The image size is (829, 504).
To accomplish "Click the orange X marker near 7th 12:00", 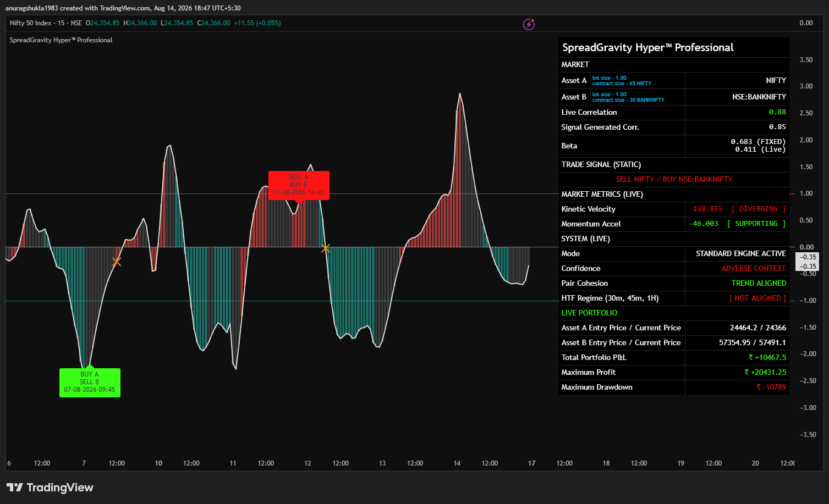I will point(117,262).
